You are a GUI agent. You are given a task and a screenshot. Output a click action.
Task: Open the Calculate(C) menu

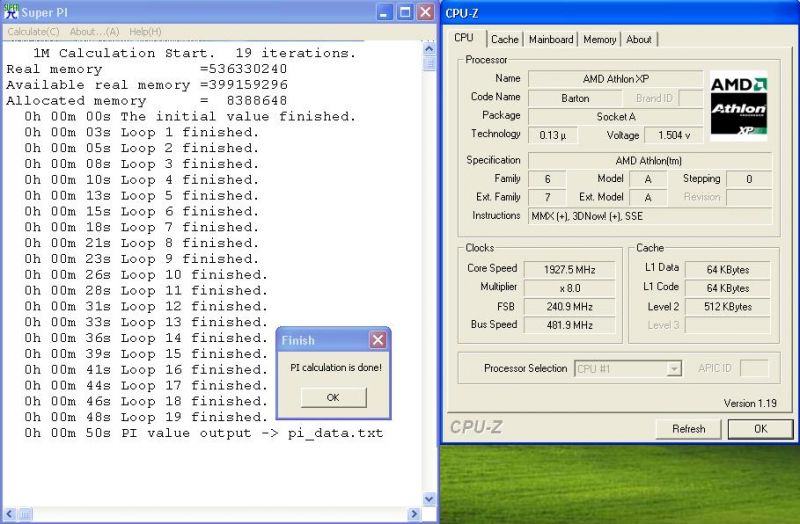tap(33, 32)
